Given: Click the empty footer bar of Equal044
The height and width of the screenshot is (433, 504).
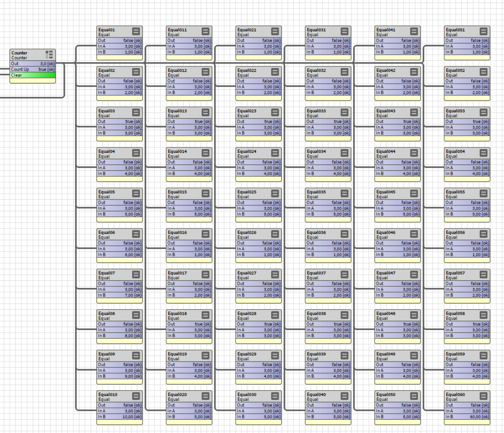Looking at the screenshot, I should 397,179.
